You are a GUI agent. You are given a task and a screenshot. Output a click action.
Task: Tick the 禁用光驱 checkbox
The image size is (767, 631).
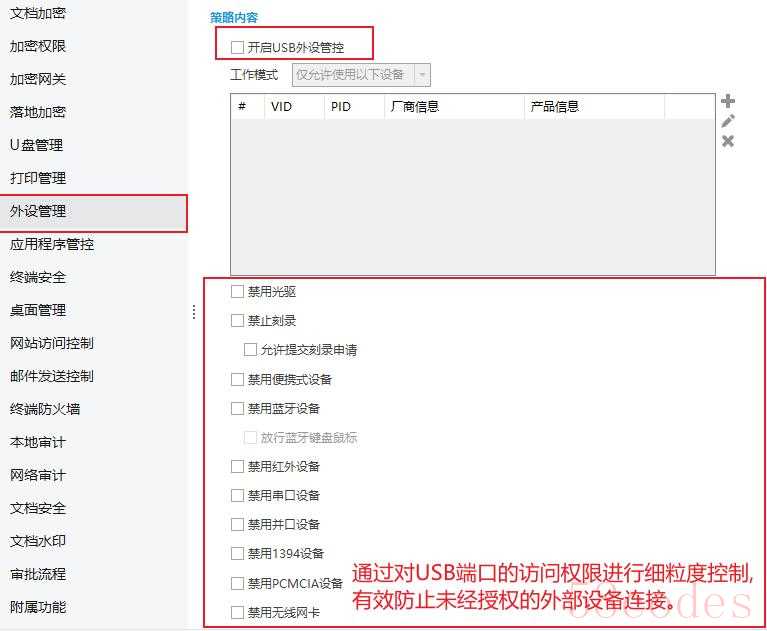[x=237, y=292]
